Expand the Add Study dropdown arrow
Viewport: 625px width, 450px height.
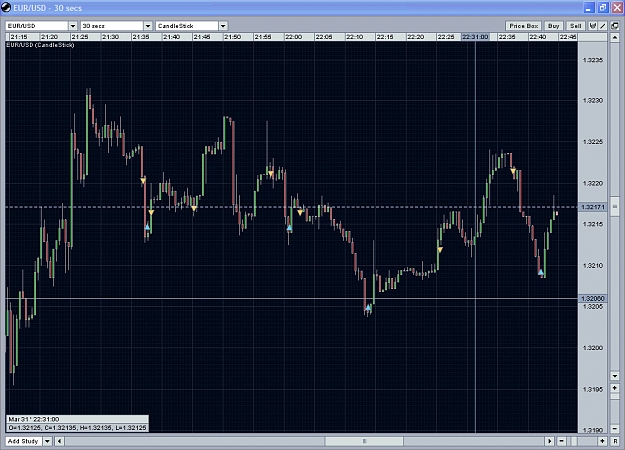[47, 441]
